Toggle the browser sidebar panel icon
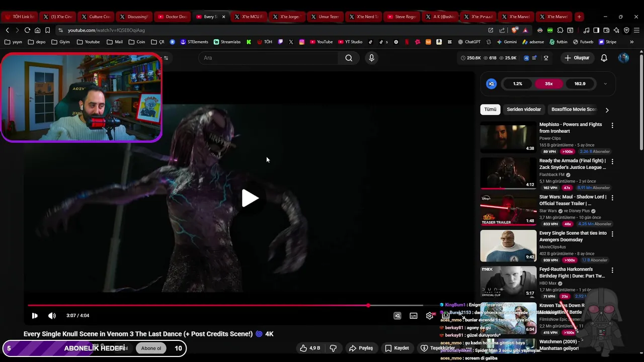Image resolution: width=644 pixels, height=362 pixels. point(596,30)
